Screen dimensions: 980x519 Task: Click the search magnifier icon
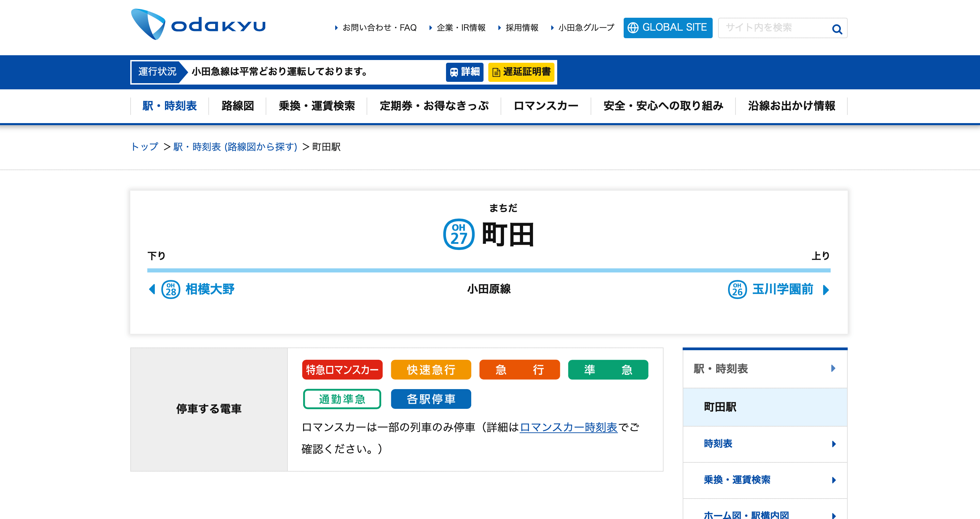click(836, 29)
